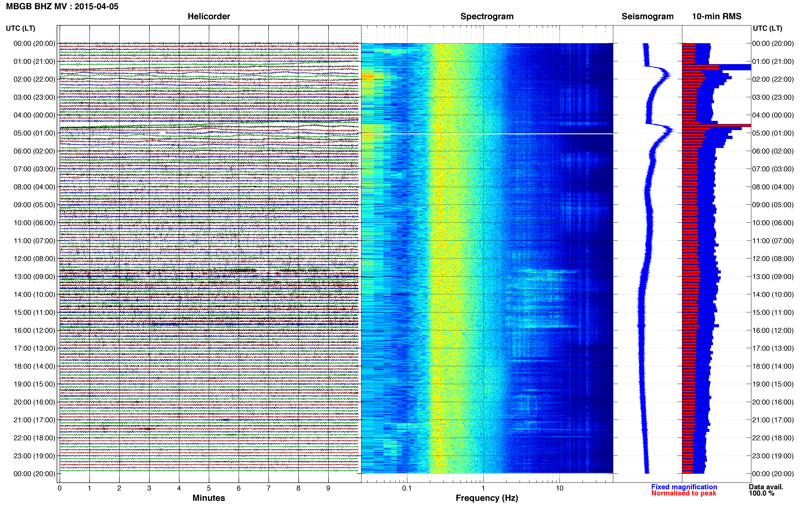Image resolution: width=812 pixels, height=508 pixels.
Task: Click the right 'UTC (LT)' axis label
Action: tap(767, 28)
